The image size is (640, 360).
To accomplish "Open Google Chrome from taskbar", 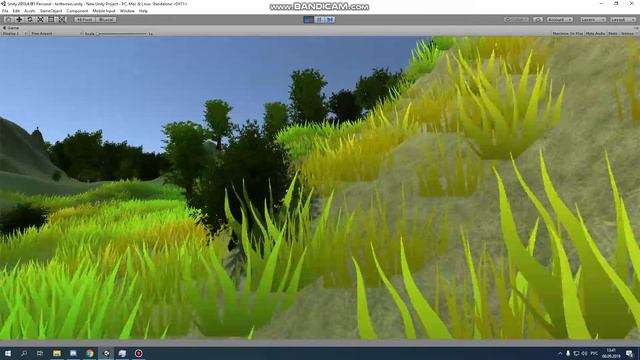I will 89,353.
